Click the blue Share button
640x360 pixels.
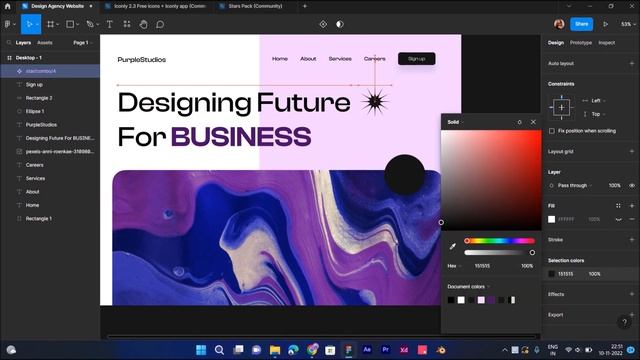[x=581, y=24]
